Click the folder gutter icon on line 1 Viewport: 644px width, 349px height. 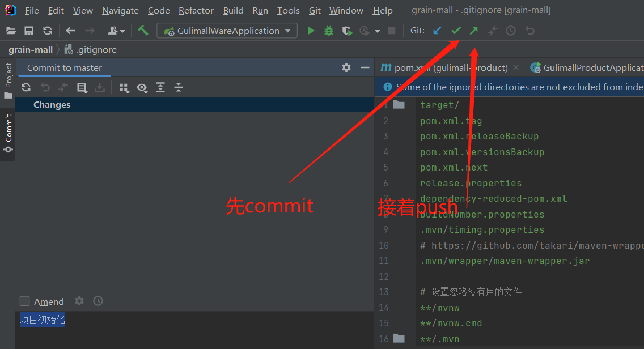coord(399,105)
